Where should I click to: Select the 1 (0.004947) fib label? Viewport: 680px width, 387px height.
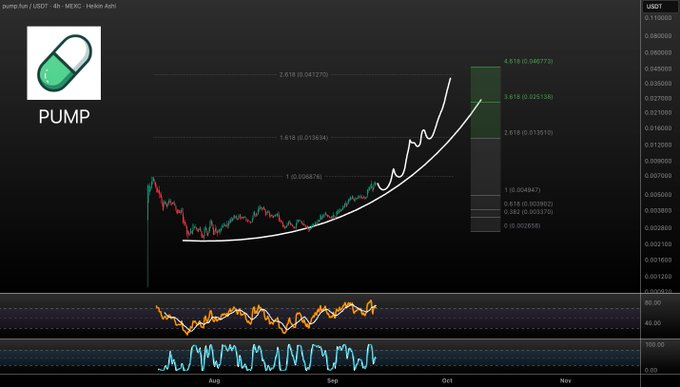pos(522,190)
